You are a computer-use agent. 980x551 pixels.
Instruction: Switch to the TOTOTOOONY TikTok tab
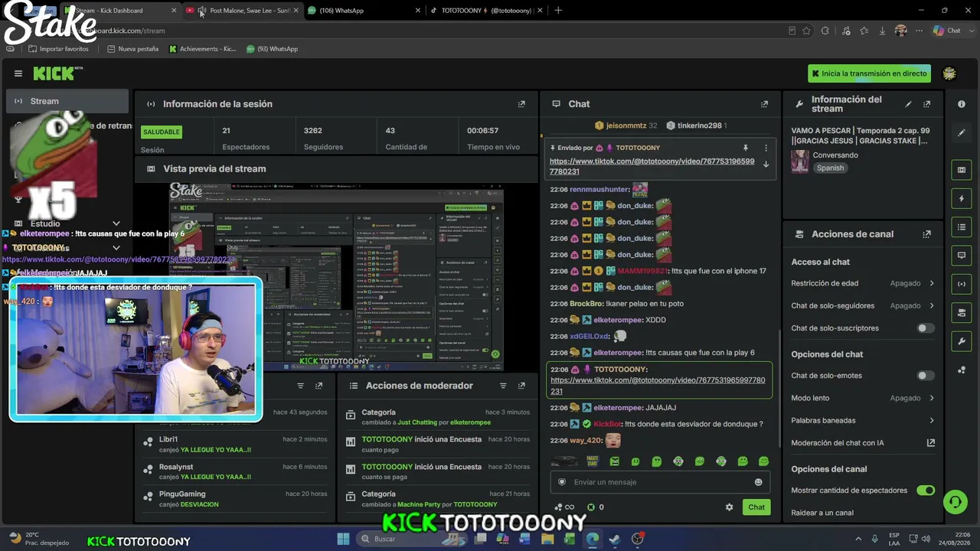[486, 11]
